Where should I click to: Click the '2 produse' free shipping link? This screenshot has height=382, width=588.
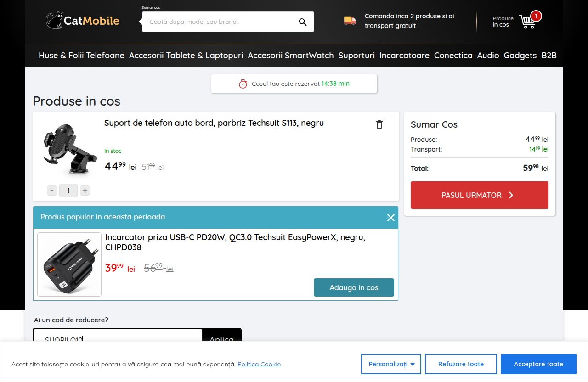coord(425,16)
